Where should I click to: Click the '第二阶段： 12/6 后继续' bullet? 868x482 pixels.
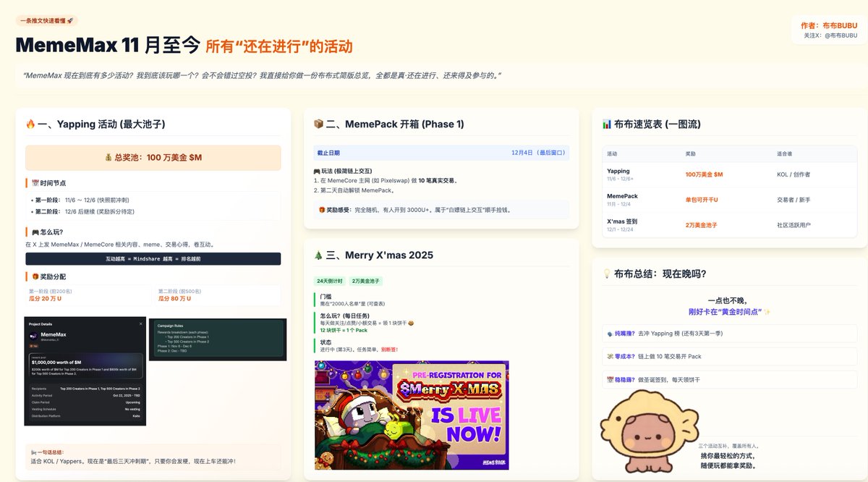(84, 211)
